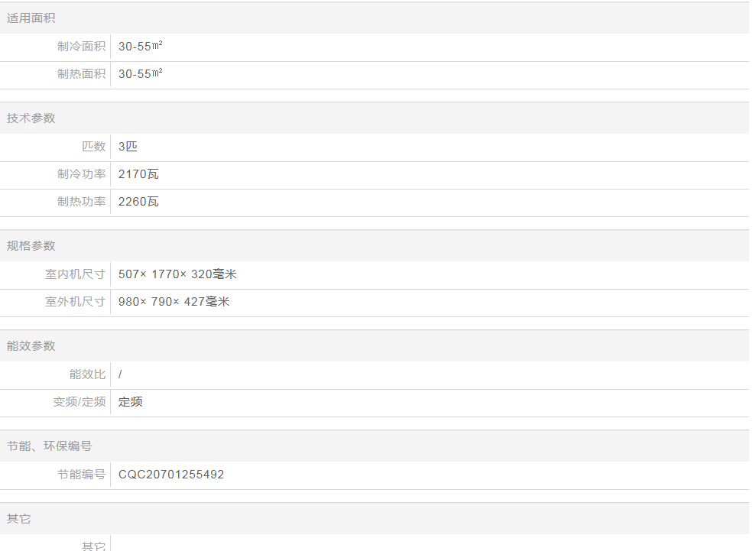This screenshot has height=551, width=756.
Task: Select the 3匹 value
Action: click(x=128, y=147)
